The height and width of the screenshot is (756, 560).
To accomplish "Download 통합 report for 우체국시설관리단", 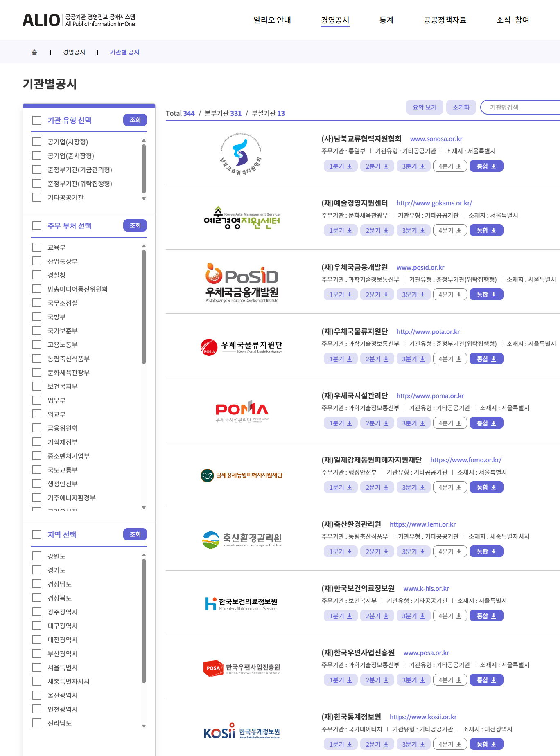I will click(x=486, y=423).
